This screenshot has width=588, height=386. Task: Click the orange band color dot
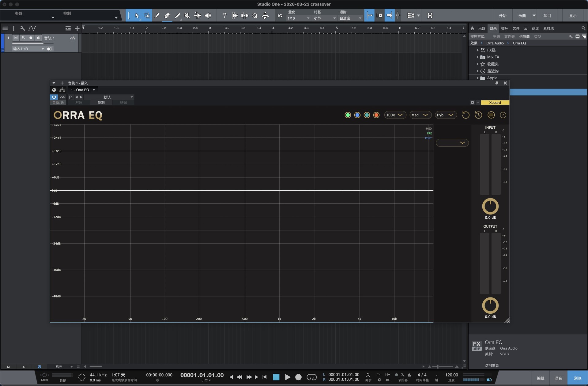(376, 115)
